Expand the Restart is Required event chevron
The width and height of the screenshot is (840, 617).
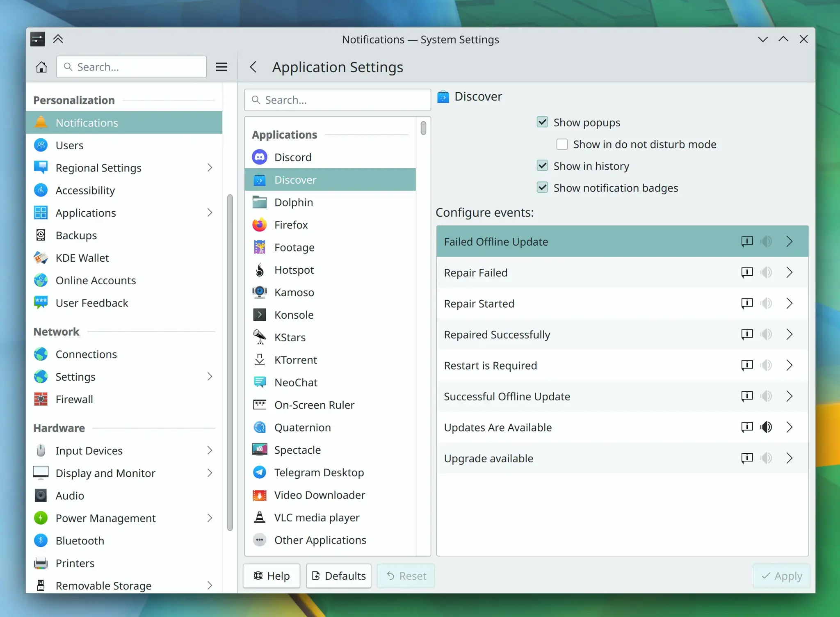pos(790,365)
